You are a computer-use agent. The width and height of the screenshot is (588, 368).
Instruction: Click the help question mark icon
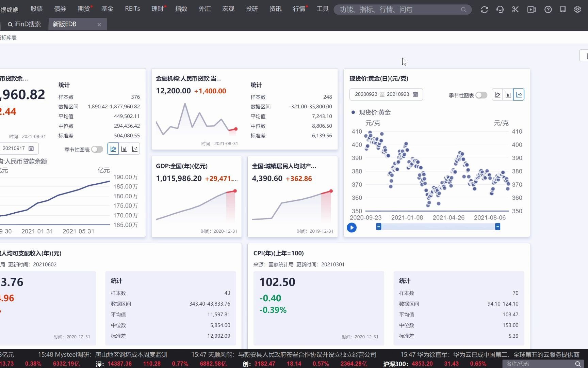(x=548, y=10)
